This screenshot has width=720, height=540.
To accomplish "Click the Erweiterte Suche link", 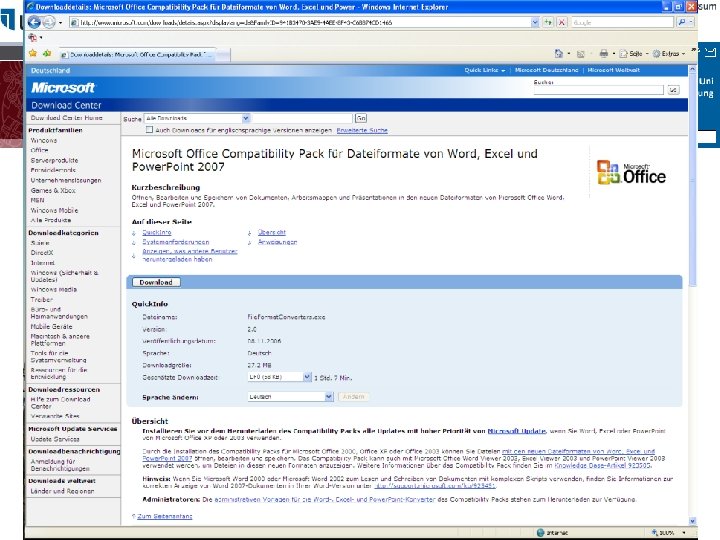I will point(362,130).
